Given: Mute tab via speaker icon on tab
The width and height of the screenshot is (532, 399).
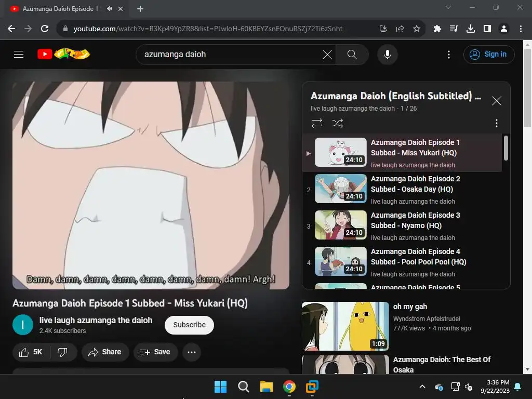Looking at the screenshot, I should 109,9.
